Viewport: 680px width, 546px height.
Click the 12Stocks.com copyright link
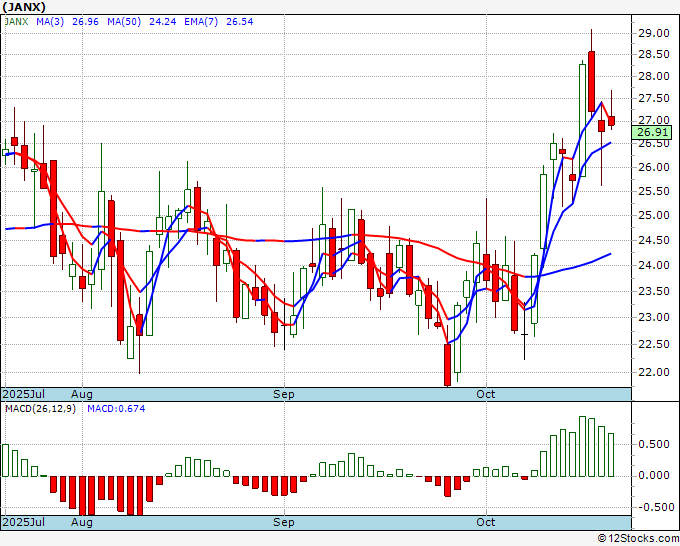click(x=638, y=539)
